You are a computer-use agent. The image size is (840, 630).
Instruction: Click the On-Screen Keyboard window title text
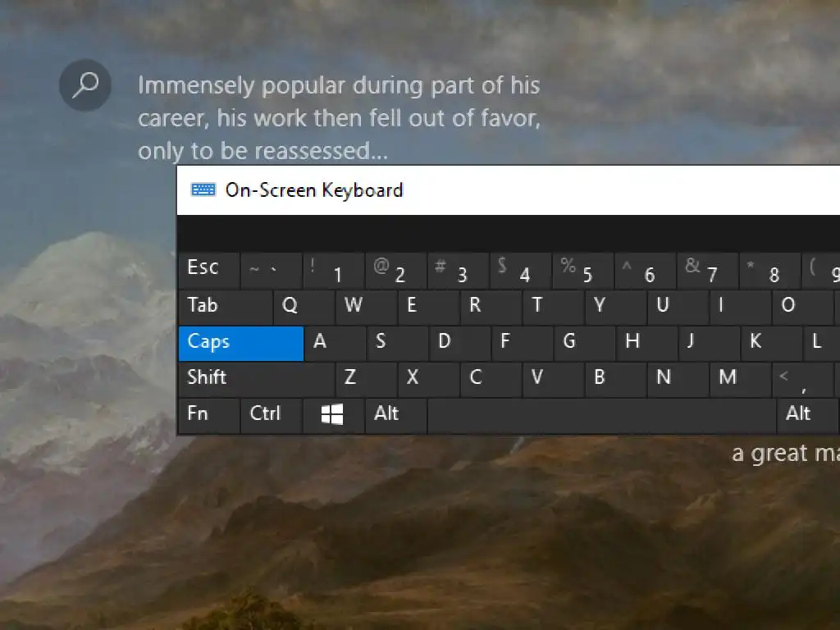(314, 190)
